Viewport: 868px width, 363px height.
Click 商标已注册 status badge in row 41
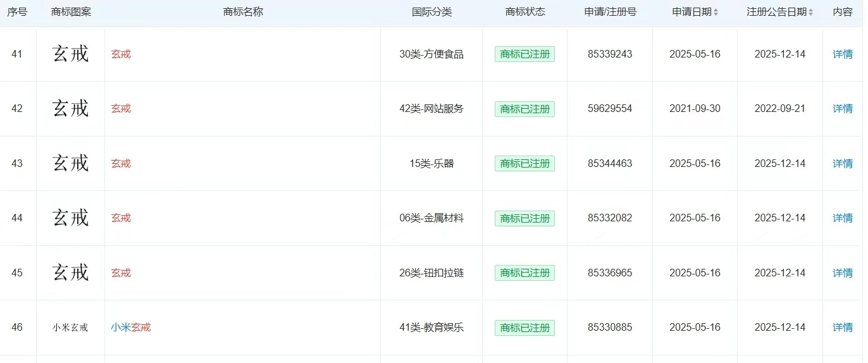(x=524, y=54)
